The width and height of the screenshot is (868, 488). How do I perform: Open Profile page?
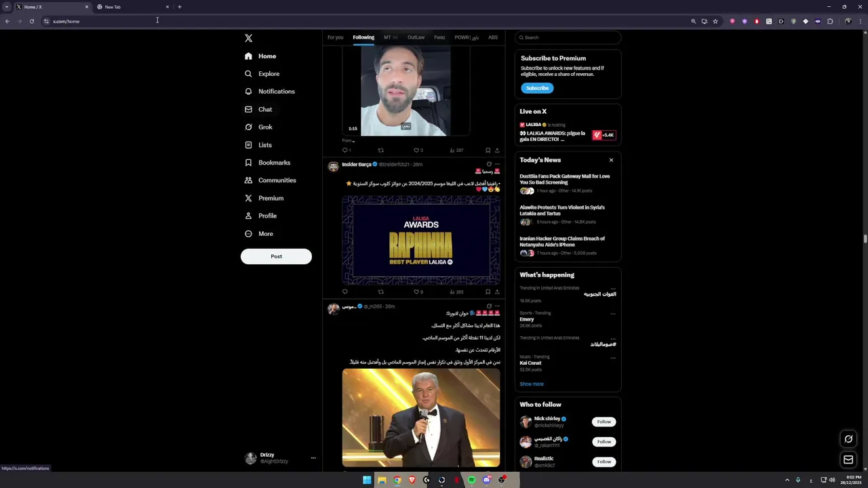coord(260,216)
